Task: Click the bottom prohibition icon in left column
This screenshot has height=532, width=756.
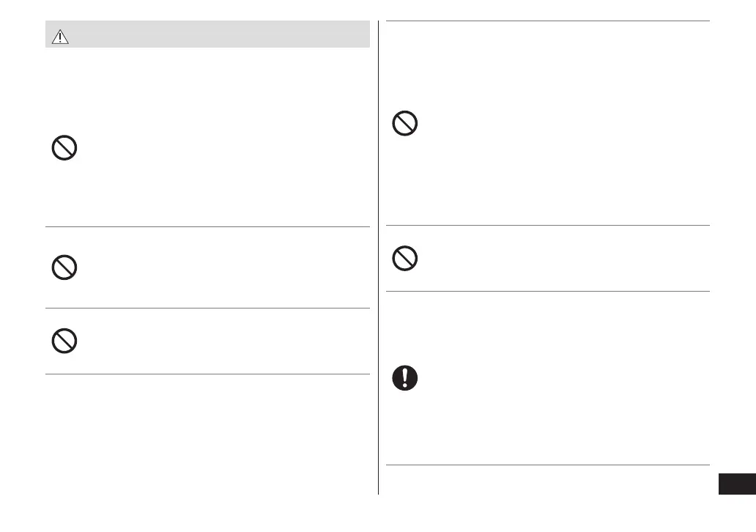Action: point(64,341)
